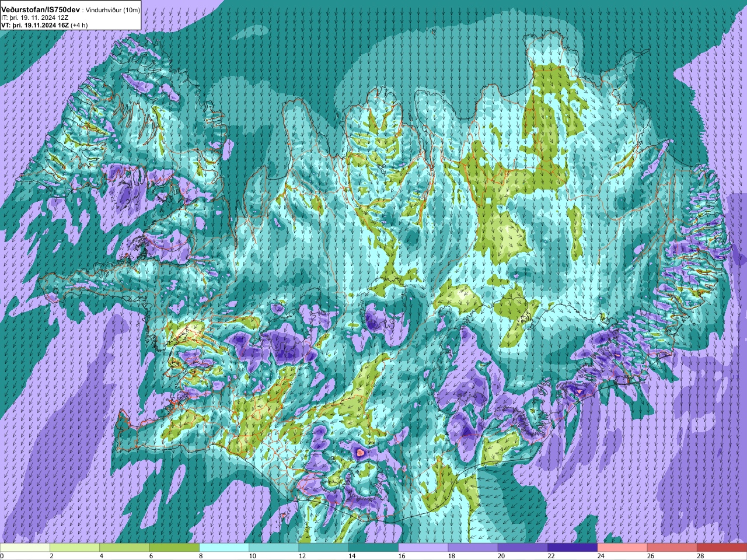Choose the teal 12–14 legend swatch
Image resolution: width=747 pixels, height=560 pixels.
323,548
